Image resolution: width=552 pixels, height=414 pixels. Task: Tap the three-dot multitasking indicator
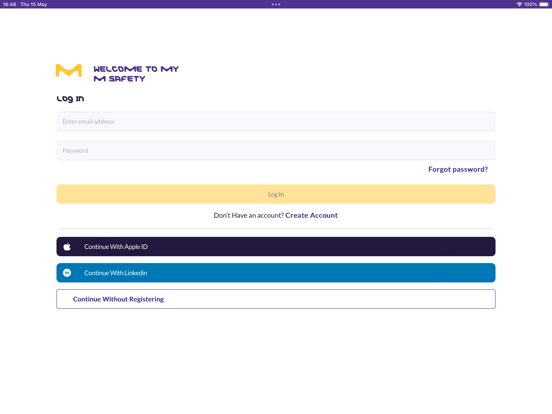[x=276, y=4]
